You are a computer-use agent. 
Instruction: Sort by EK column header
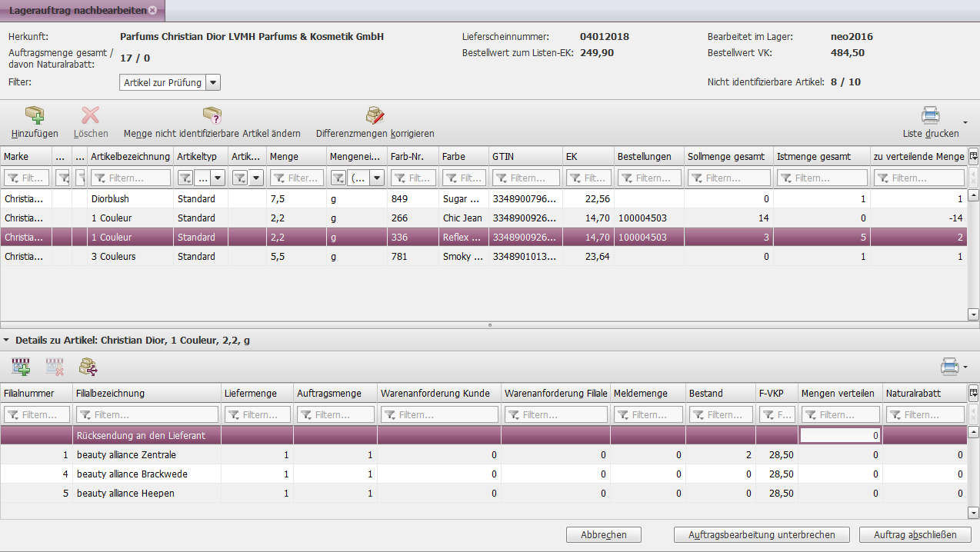[588, 156]
